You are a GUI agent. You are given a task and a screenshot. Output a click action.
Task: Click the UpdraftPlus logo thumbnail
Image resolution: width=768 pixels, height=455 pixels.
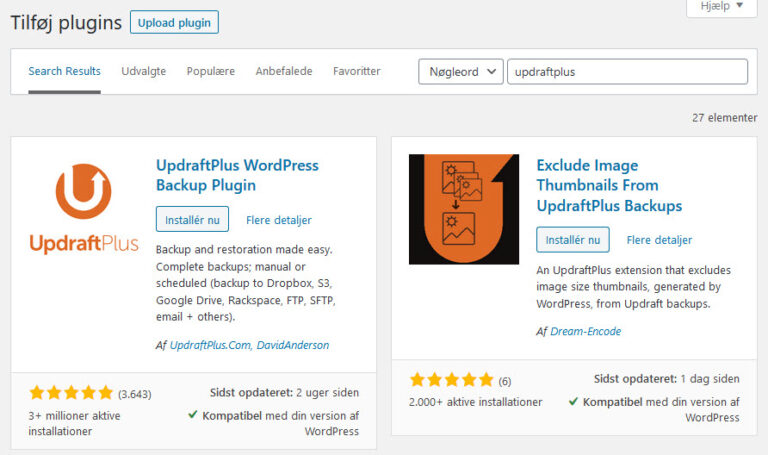[x=84, y=209]
